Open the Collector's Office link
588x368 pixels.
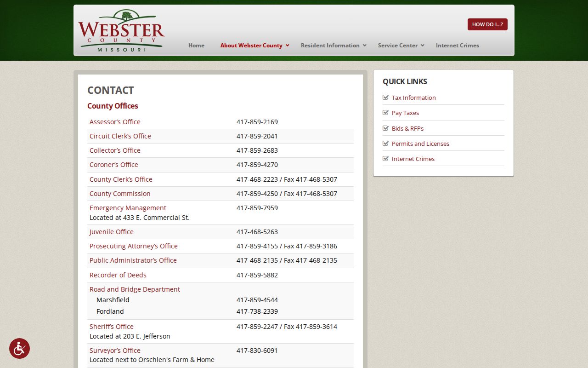pyautogui.click(x=115, y=150)
